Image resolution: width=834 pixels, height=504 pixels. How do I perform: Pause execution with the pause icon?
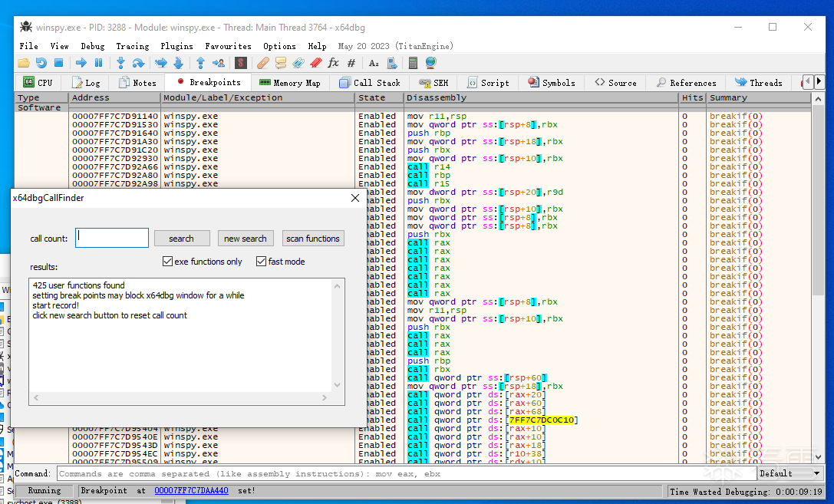[x=98, y=63]
